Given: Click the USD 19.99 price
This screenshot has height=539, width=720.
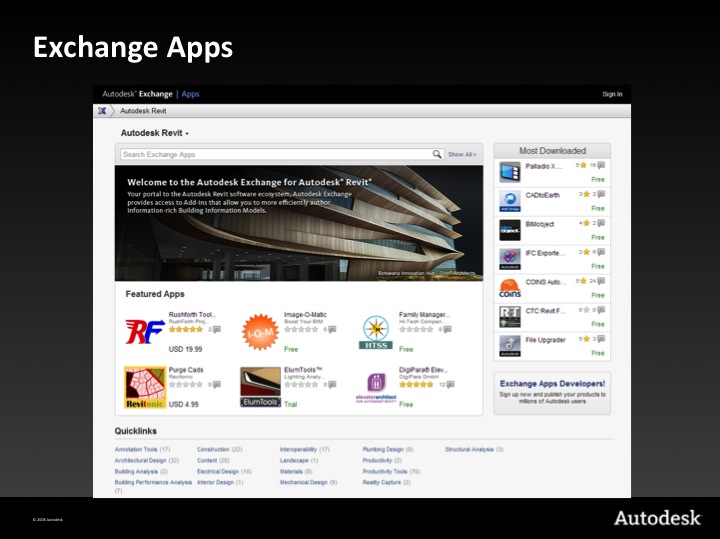Looking at the screenshot, I should point(186,349).
